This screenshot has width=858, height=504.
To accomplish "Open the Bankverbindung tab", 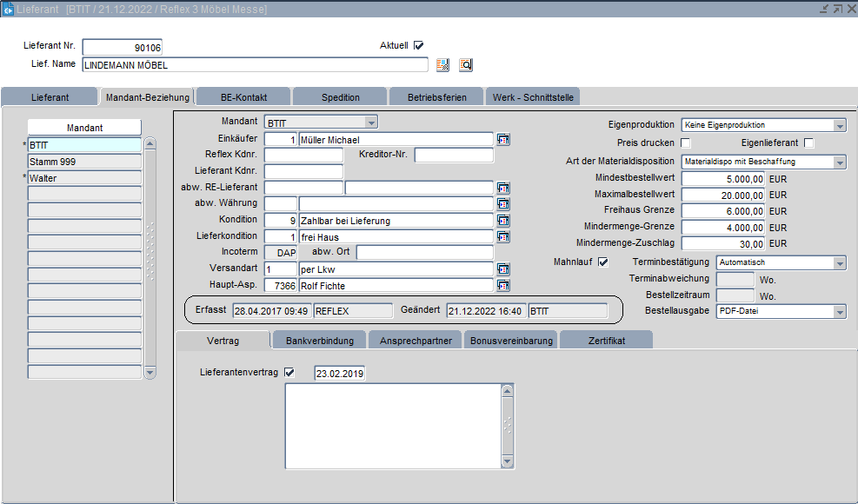I will pos(319,341).
